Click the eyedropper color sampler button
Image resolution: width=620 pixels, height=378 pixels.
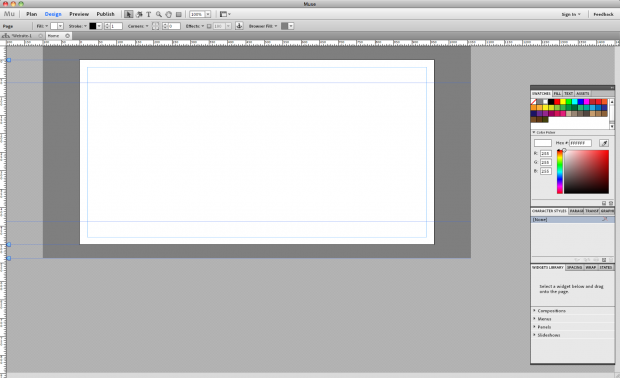tap(604, 143)
